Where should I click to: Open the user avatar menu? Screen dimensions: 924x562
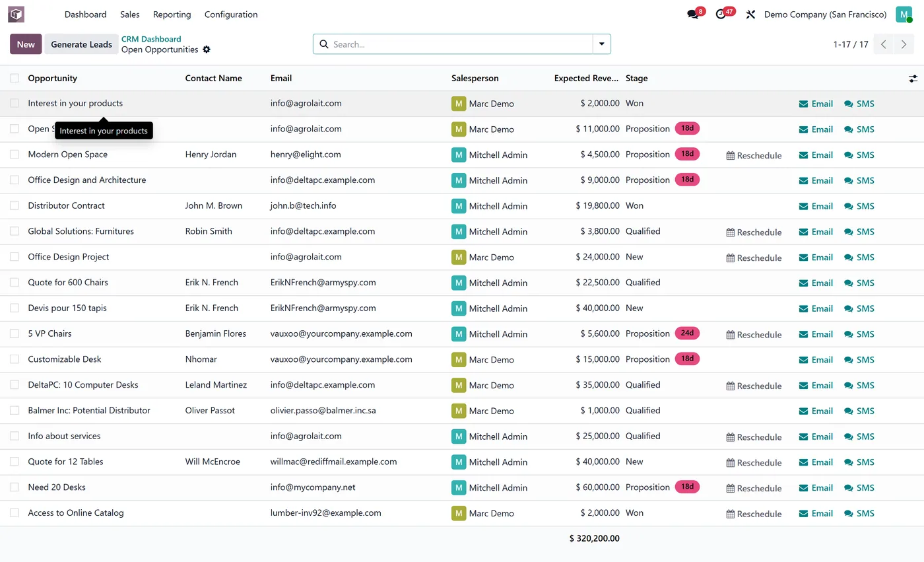(x=904, y=14)
